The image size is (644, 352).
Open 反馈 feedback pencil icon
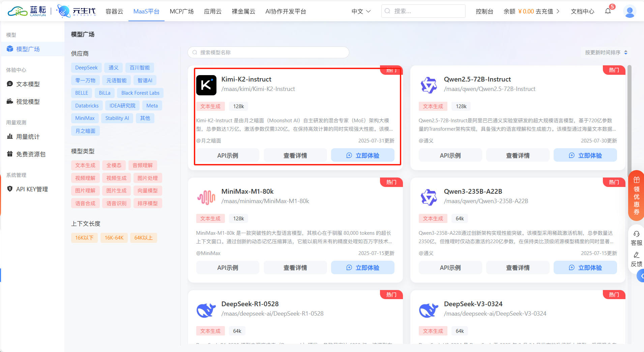pyautogui.click(x=637, y=255)
